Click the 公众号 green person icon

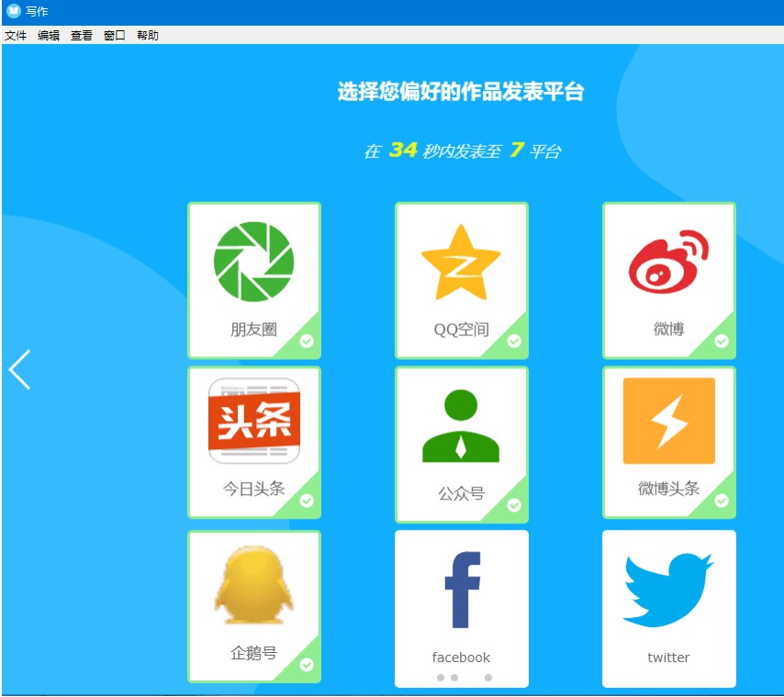click(x=461, y=425)
